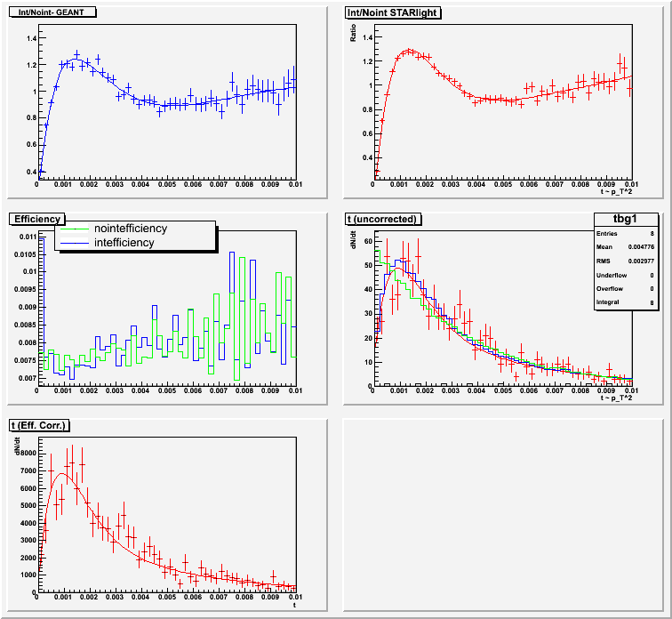Click the Overflow row in stats box
The height and width of the screenshot is (619, 672).
(x=626, y=304)
